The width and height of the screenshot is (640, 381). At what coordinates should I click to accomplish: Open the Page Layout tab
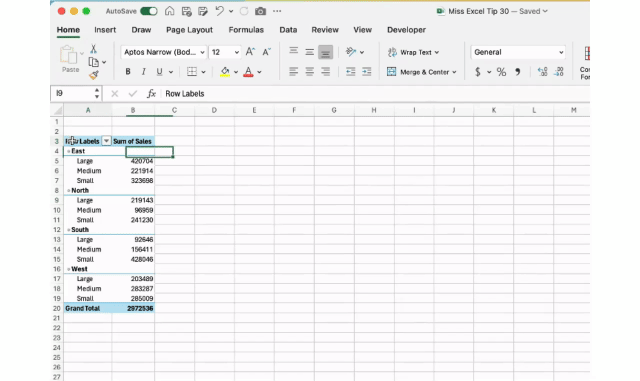click(189, 30)
